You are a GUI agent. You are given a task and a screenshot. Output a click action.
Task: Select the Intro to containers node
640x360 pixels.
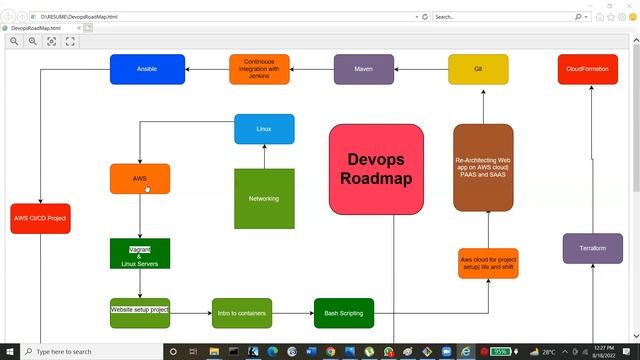point(242,313)
